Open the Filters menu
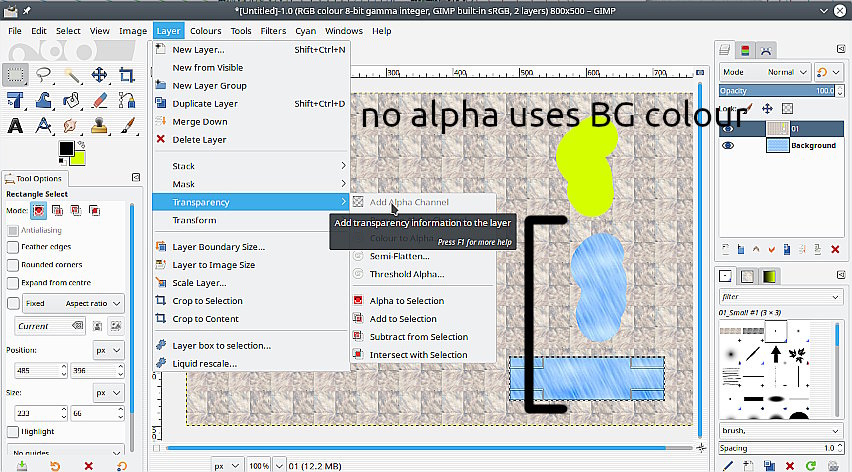Viewport: 852px width, 472px height. coord(273,31)
